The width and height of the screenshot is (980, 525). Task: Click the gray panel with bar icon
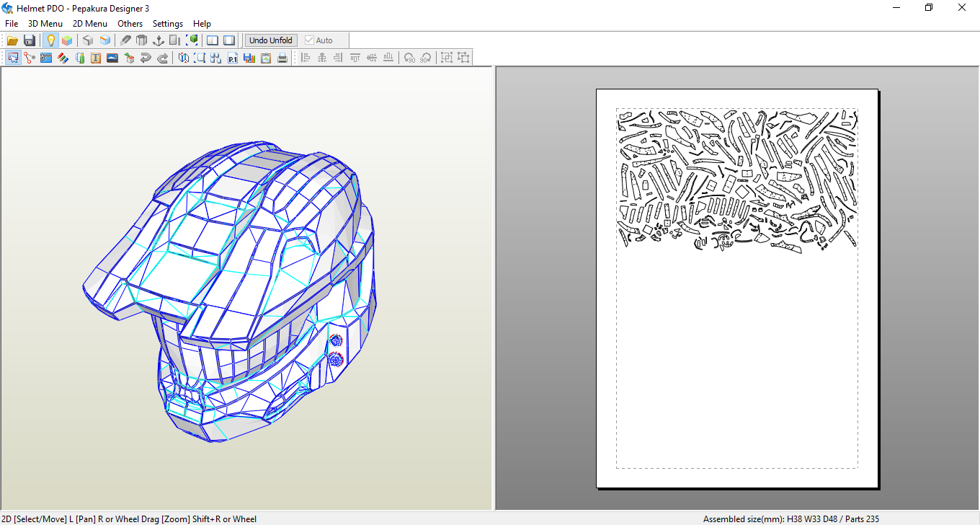(175, 40)
